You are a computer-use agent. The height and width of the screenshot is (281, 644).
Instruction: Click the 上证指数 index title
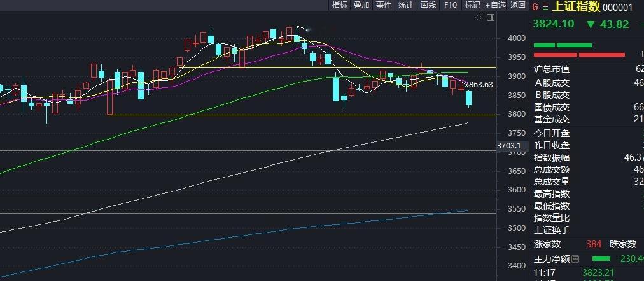[x=576, y=6]
